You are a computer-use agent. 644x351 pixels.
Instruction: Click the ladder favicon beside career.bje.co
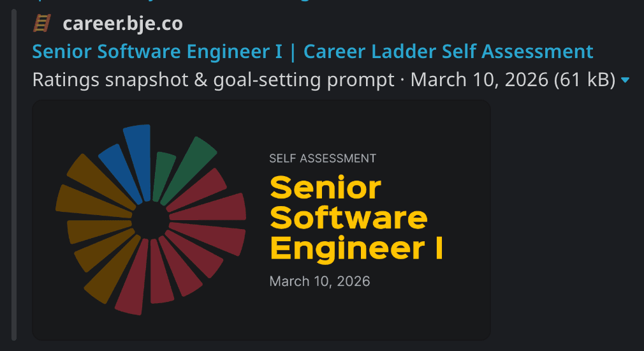[41, 24]
